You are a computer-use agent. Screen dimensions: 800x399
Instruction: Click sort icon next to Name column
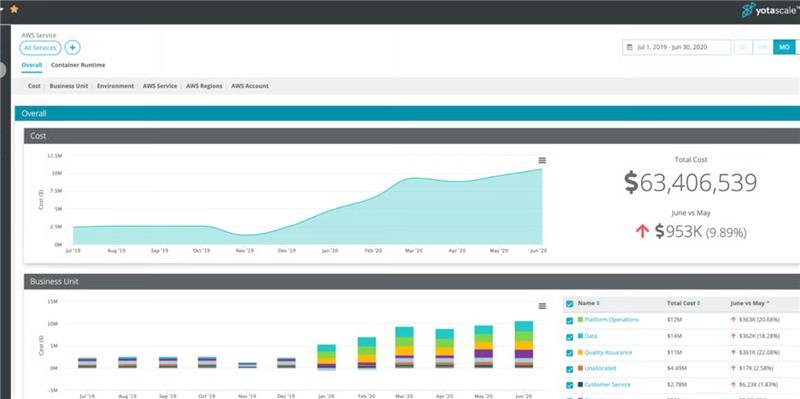(598, 303)
